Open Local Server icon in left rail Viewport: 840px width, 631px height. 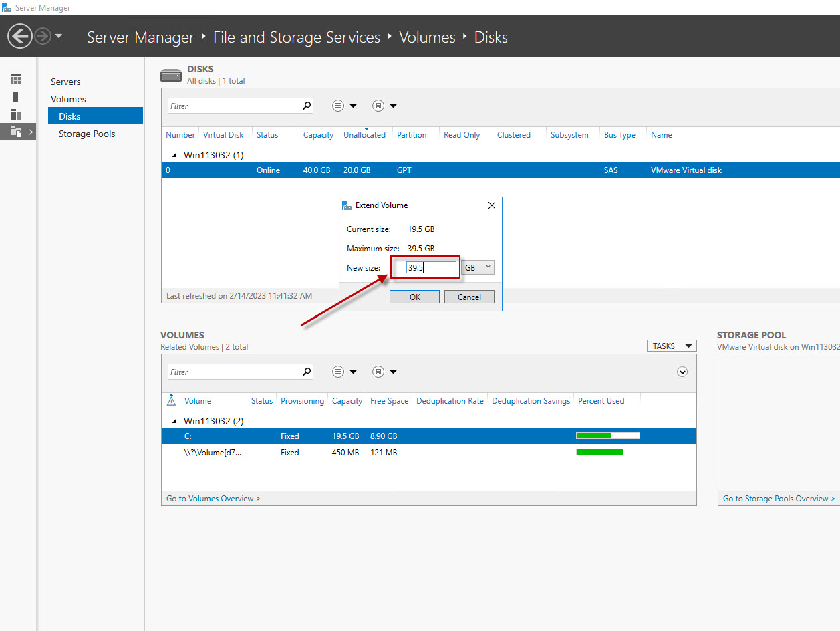pyautogui.click(x=16, y=97)
